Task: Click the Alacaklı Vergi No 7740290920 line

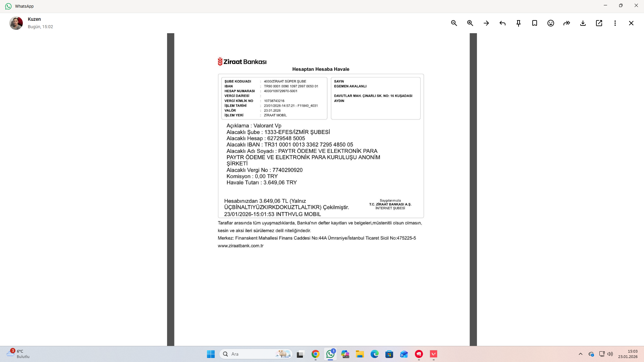Action: (265, 170)
